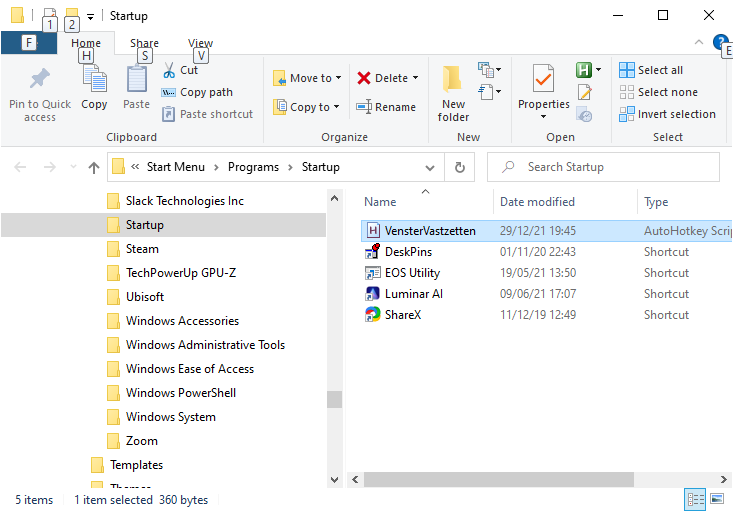Switch to Details view layout

point(695,500)
